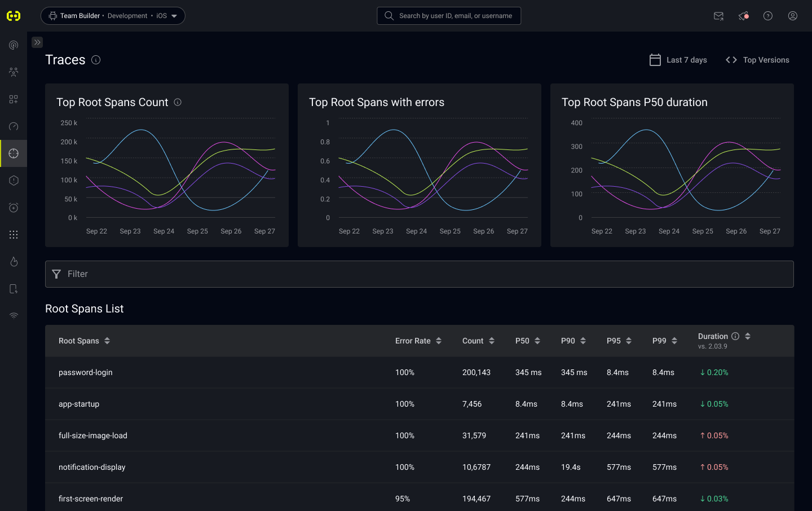Open the dashboards grid-plus sidebar icon
This screenshot has height=511, width=812.
(14, 99)
